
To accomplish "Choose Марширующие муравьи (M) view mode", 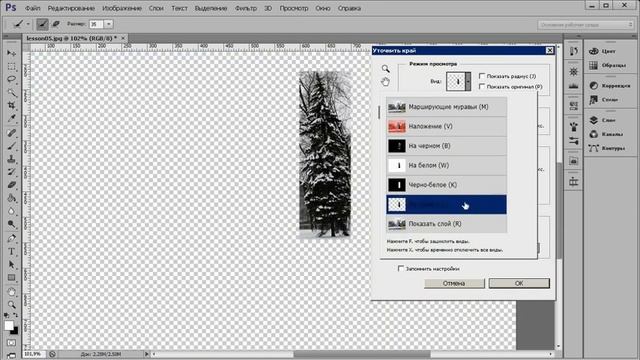I will pyautogui.click(x=446, y=107).
